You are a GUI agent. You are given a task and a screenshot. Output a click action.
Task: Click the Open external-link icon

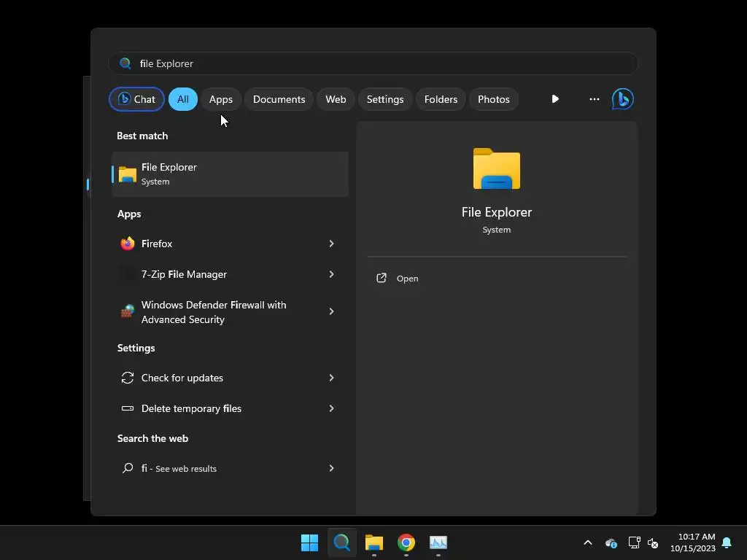[x=381, y=278]
